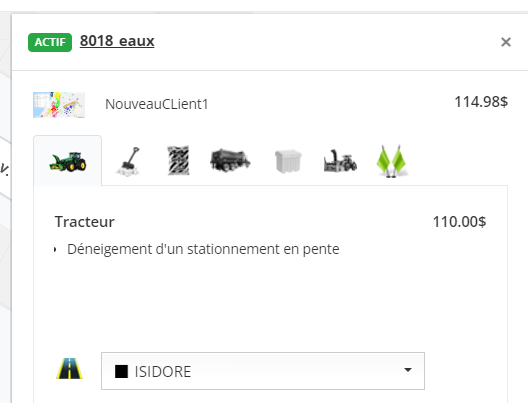Open the ISIDORE route dropdown

(263, 371)
